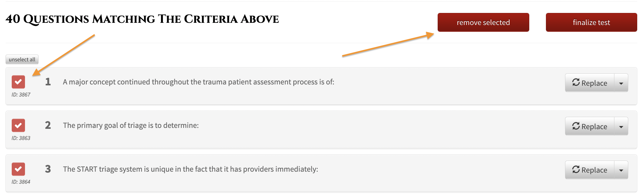Uncheck the checkbox for question 1
644x196 pixels.
tap(18, 82)
